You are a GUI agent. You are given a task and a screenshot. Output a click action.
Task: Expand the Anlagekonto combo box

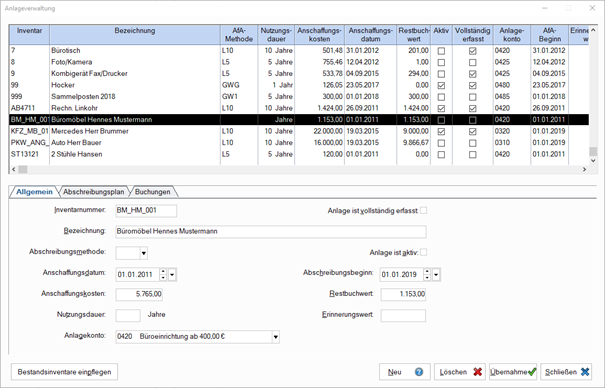275,337
